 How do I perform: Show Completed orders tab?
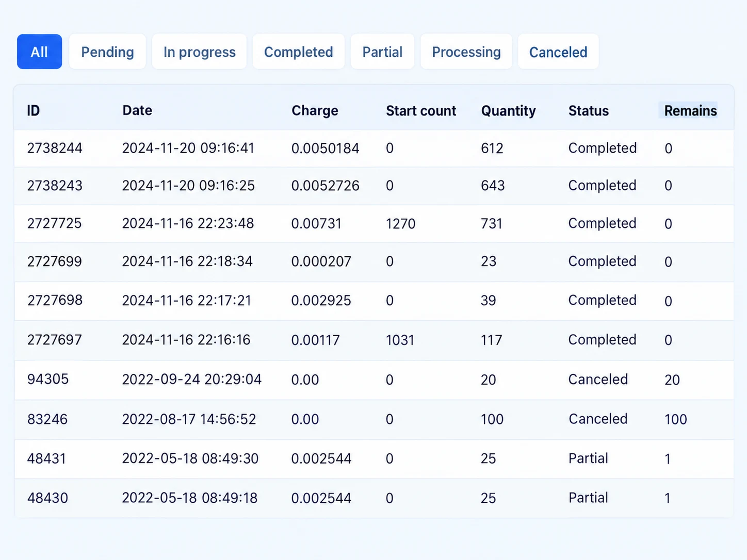click(x=298, y=52)
